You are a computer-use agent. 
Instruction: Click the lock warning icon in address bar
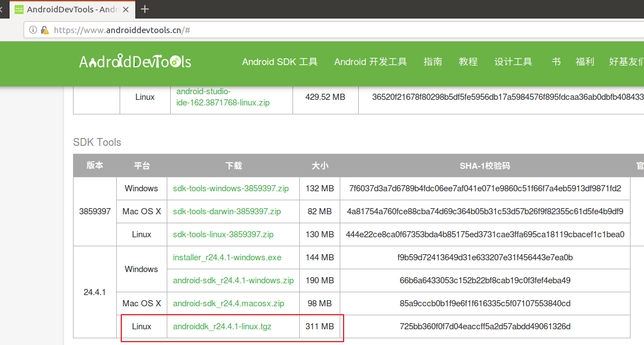click(45, 30)
